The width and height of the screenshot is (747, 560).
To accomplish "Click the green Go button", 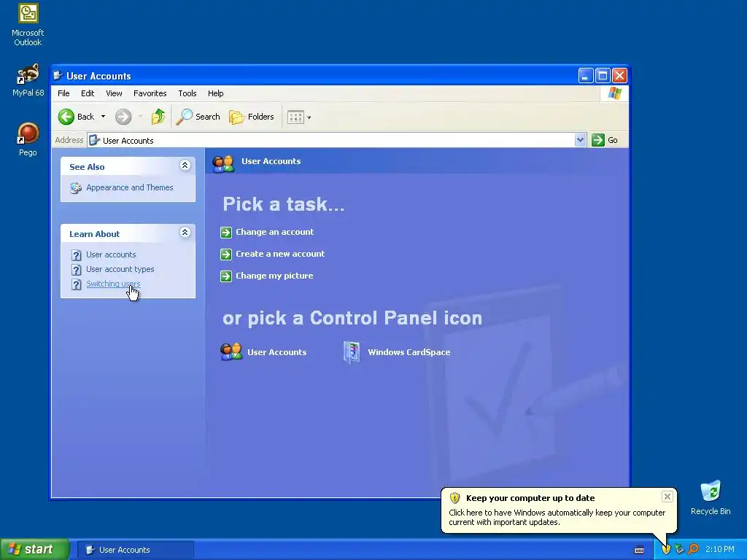I will 605,140.
